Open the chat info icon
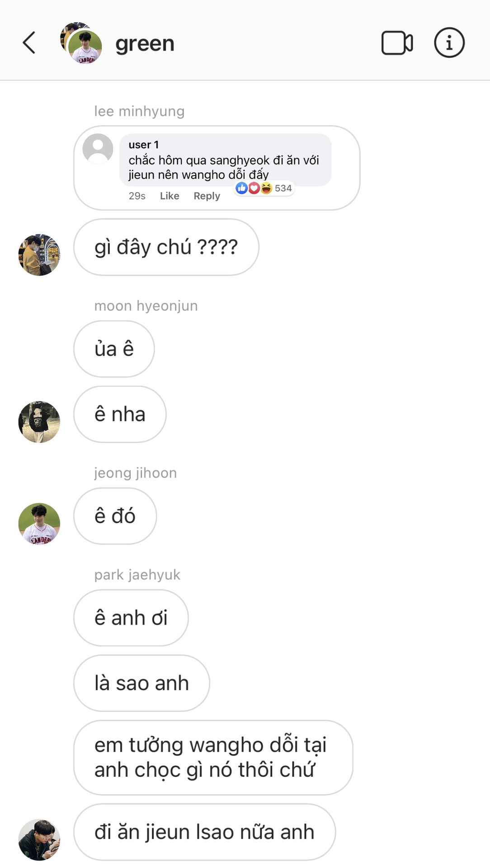The width and height of the screenshot is (490, 868). point(449,43)
